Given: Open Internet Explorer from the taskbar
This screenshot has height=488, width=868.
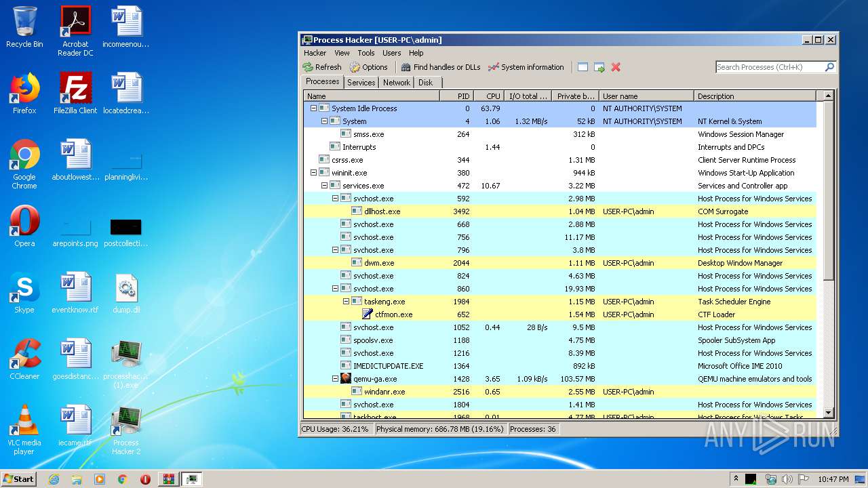Looking at the screenshot, I should click(x=54, y=479).
